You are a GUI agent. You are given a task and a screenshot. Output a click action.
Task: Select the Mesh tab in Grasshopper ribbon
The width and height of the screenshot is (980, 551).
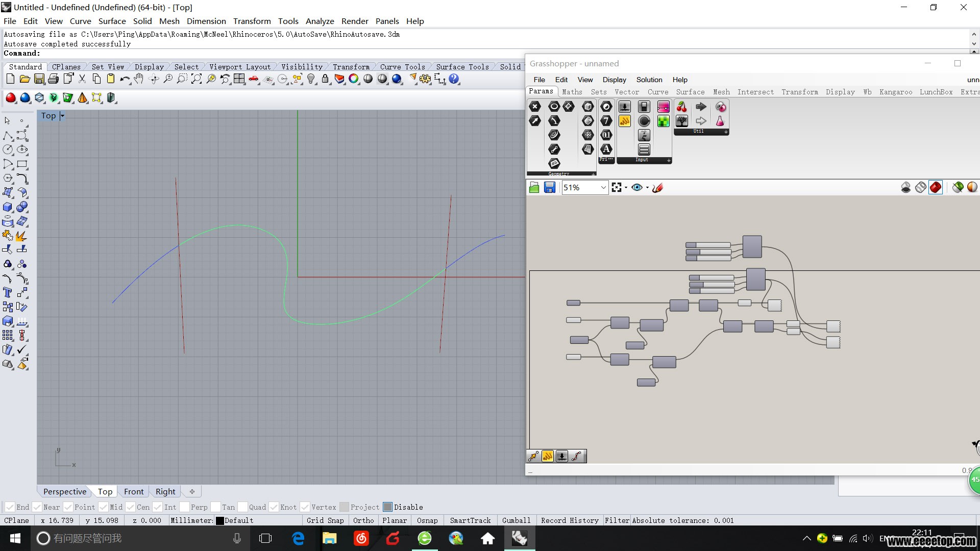[721, 91]
